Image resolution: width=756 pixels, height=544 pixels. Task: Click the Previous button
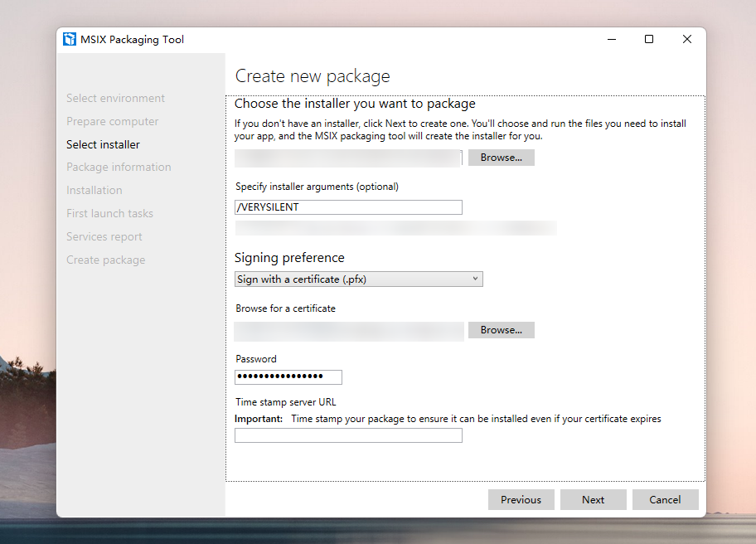point(521,499)
